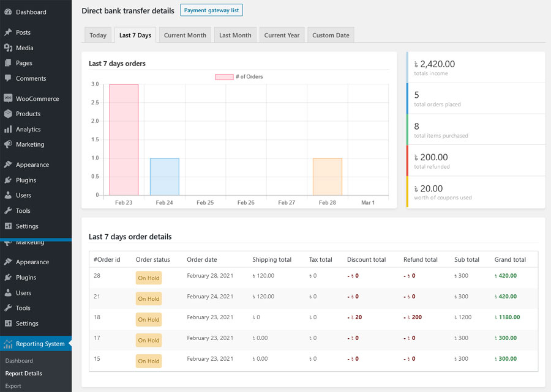Viewport: 551px width, 392px height.
Task: Click the 'Last 7 days orders' chart title
Action: tap(117, 64)
